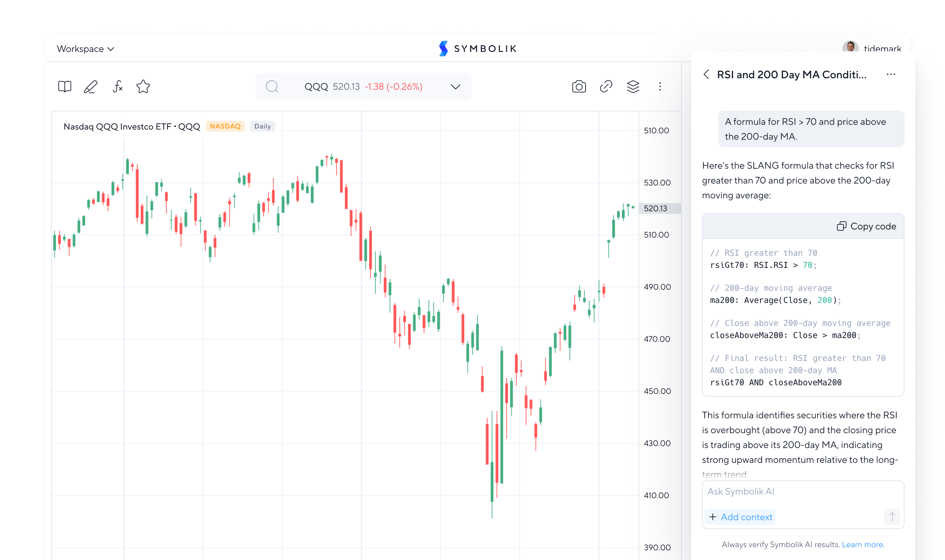
Task: Click the 470.00 price axis label
Action: [x=657, y=339]
